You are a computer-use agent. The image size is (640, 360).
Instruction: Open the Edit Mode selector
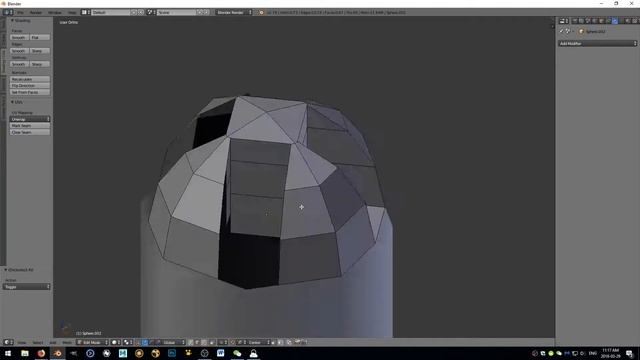point(92,342)
